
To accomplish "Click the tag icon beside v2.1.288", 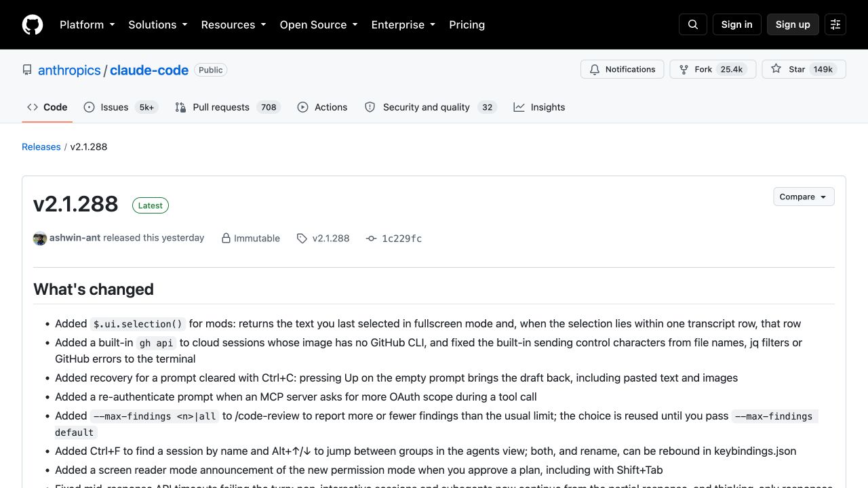I will 302,239.
